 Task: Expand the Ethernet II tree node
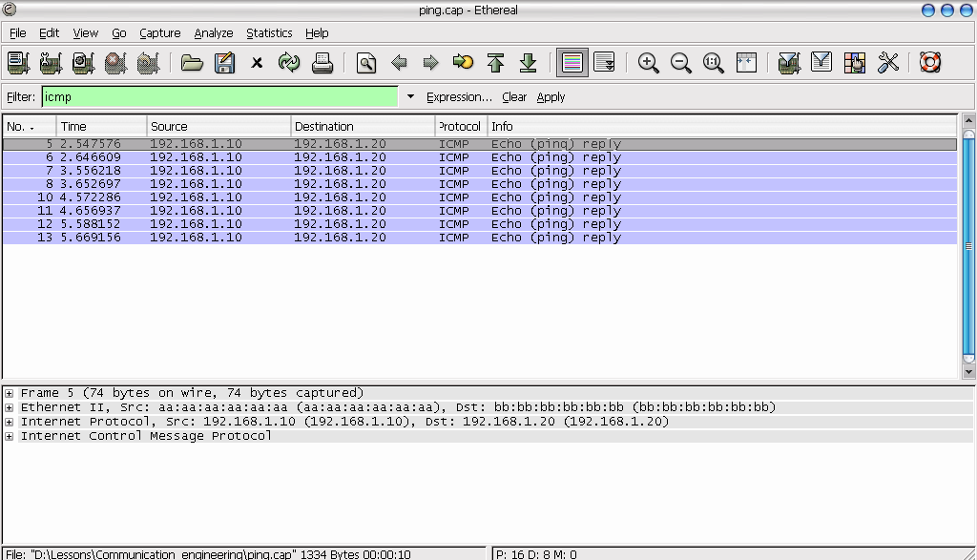(x=10, y=407)
